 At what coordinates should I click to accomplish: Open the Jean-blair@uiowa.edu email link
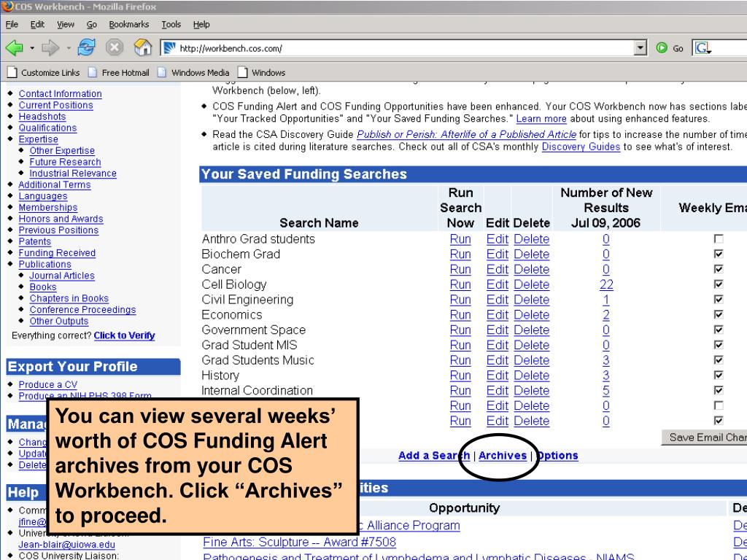66,544
